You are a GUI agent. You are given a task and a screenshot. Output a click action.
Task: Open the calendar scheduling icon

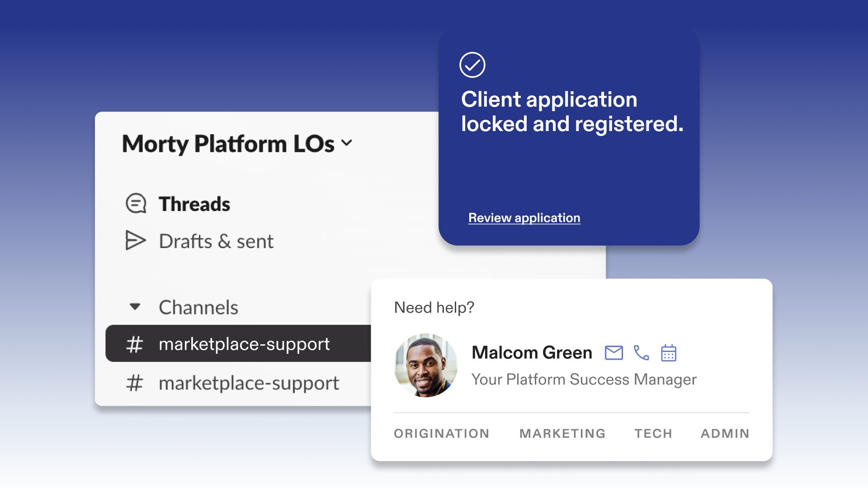(668, 352)
